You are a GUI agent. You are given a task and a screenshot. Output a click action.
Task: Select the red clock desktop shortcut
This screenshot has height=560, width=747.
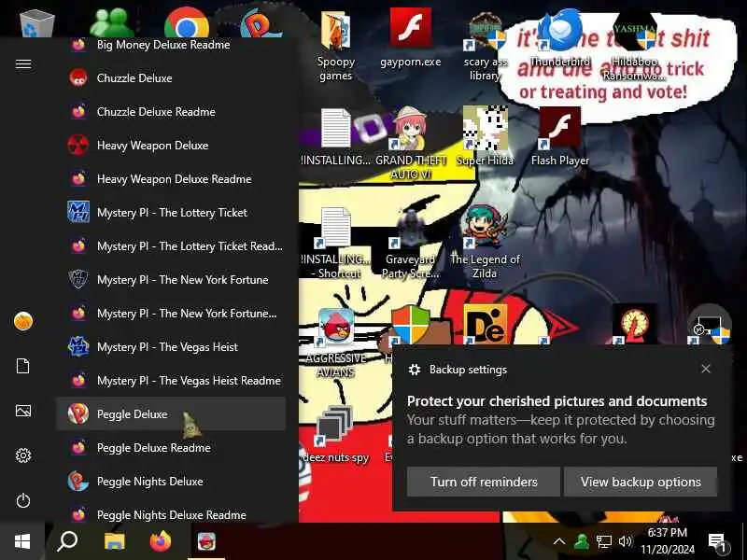pyautogui.click(x=635, y=325)
